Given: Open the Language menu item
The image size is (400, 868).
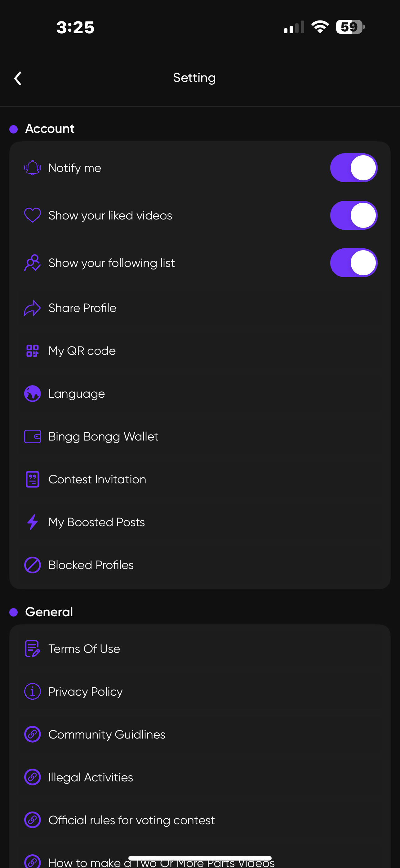Looking at the screenshot, I should (x=77, y=394).
